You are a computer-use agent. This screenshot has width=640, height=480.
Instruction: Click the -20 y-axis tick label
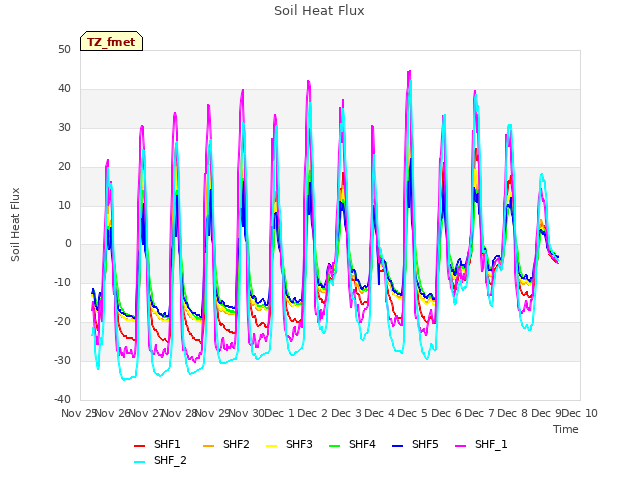tap(62, 322)
